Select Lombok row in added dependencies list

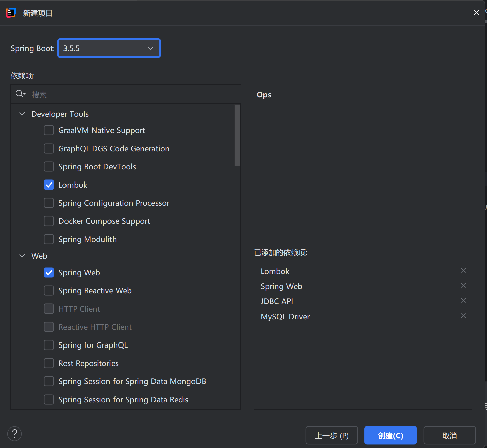363,271
